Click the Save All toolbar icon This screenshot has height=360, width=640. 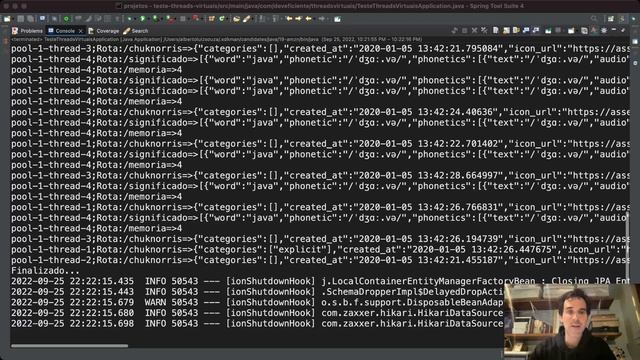point(30,19)
